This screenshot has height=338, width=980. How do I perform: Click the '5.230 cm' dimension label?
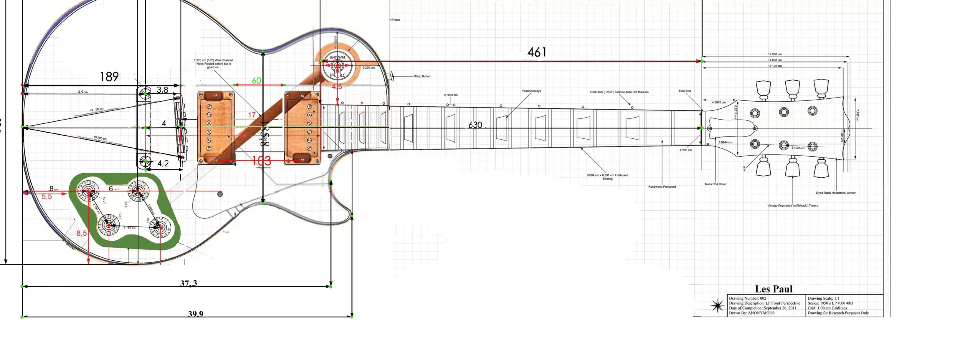[x=369, y=67]
